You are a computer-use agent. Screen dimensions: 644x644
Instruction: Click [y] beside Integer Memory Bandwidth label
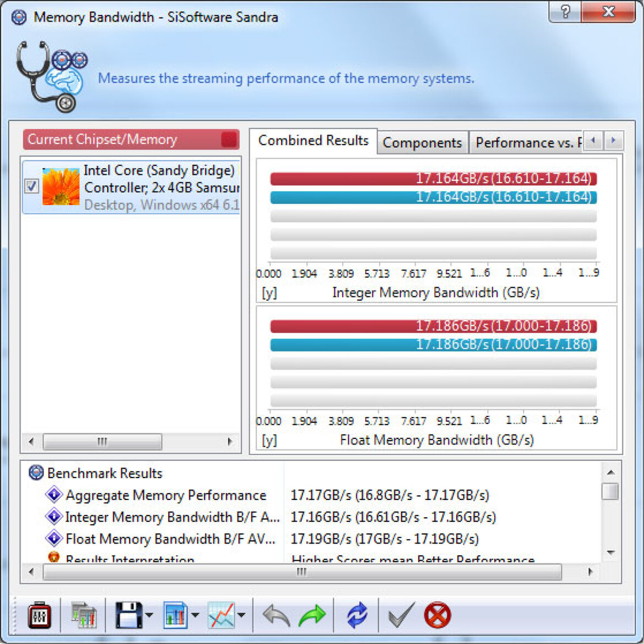click(269, 293)
